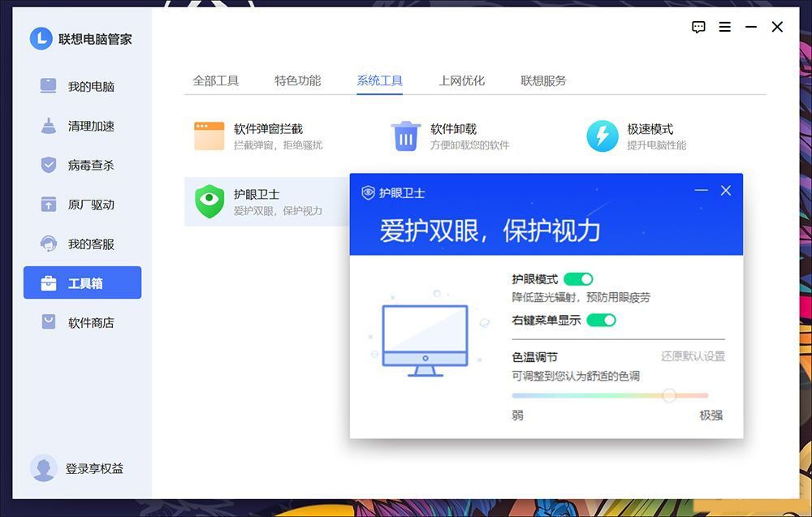812x517 pixels.
Task: Toggle the 右键菜单显示 switch
Action: (x=601, y=321)
